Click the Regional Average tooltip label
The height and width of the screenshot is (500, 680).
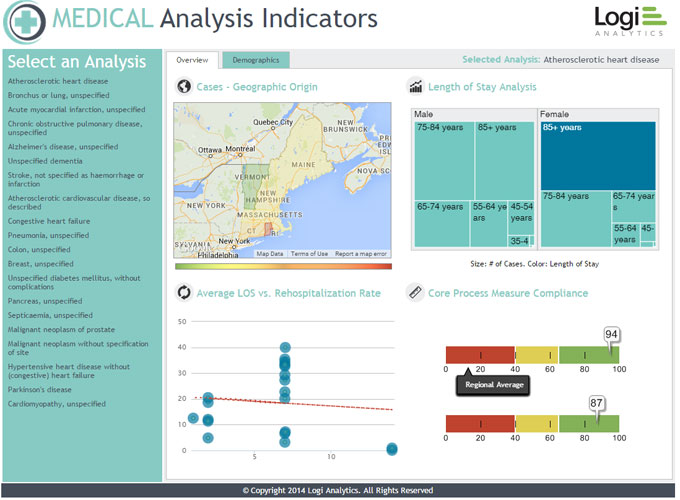494,385
